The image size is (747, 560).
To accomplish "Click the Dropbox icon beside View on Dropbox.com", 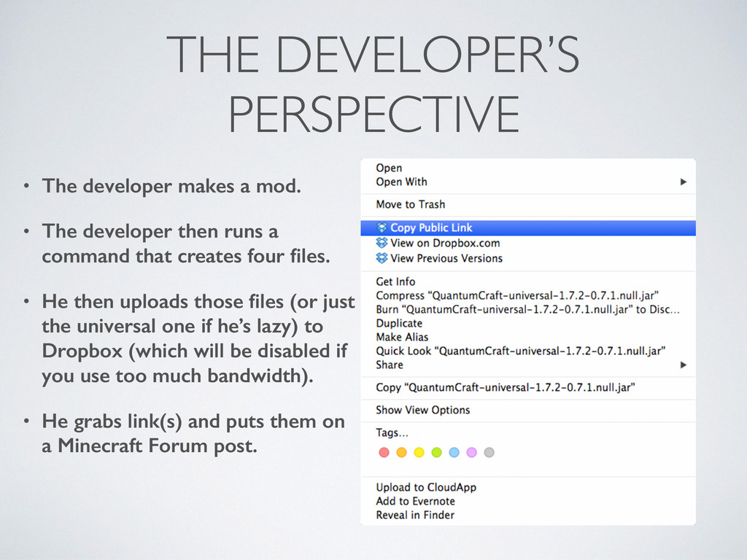I will coord(382,243).
